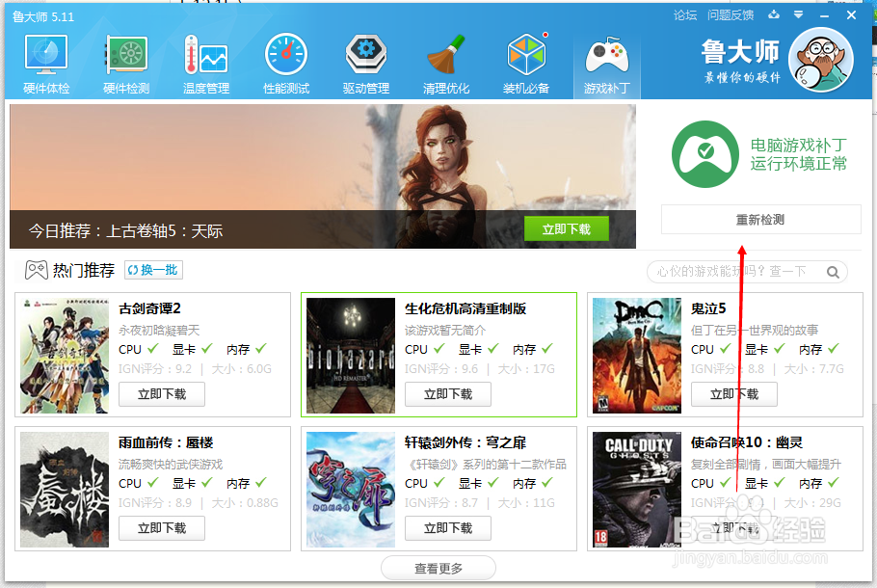This screenshot has width=877, height=588.
Task: Click the text 大小:7.7G on 鬼泣5
Action: click(813, 369)
